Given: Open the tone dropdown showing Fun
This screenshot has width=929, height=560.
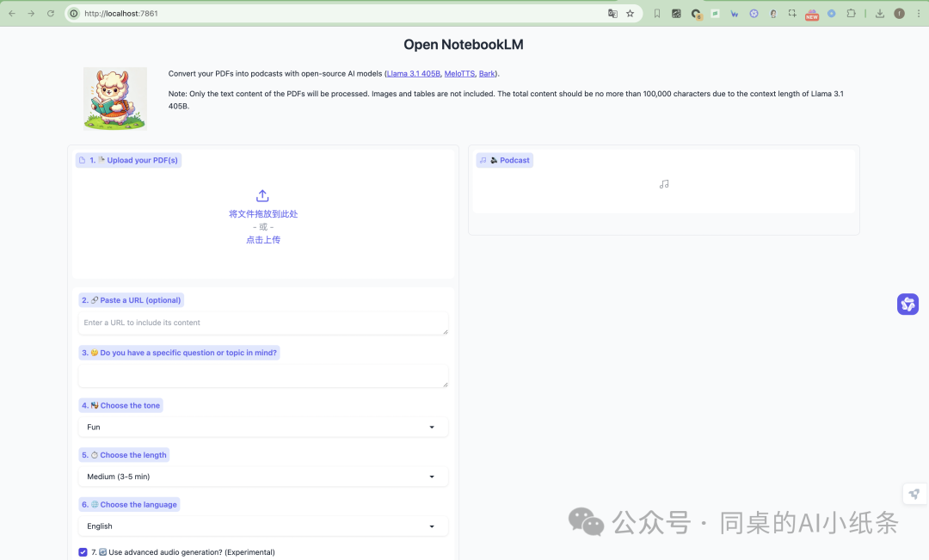Looking at the screenshot, I should (x=263, y=427).
